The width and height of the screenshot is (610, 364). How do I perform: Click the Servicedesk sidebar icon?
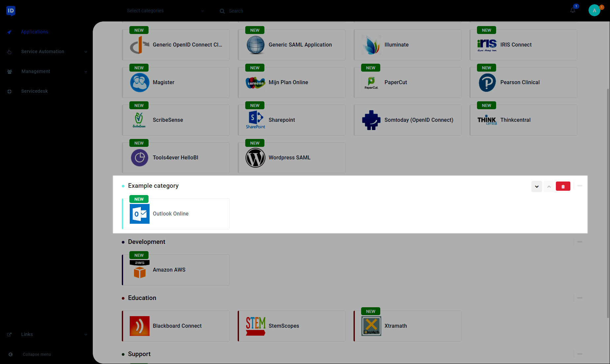pos(10,91)
